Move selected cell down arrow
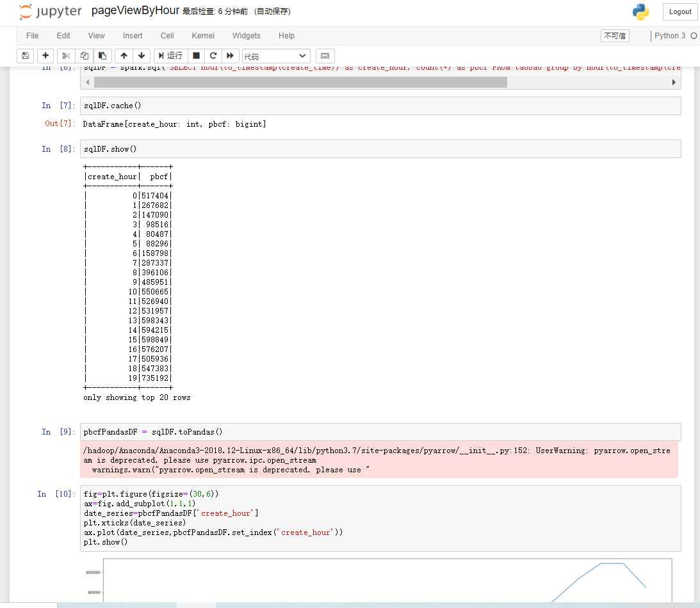The height and width of the screenshot is (608, 700). coord(142,56)
